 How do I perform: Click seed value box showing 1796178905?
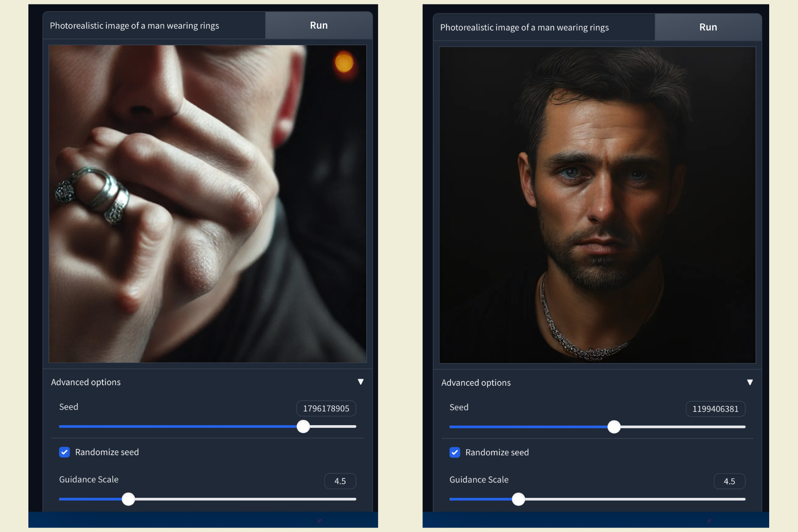coord(326,408)
